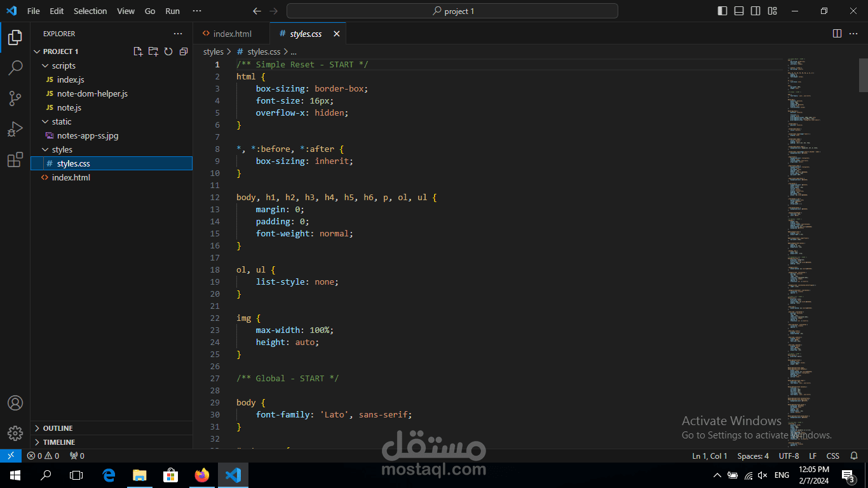Customize layout from title bar
Screen dimensions: 868x488
pyautogui.click(x=772, y=11)
